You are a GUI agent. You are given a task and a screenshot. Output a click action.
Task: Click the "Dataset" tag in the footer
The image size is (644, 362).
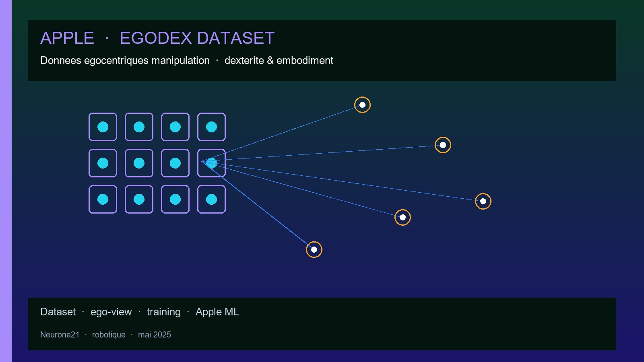(x=58, y=312)
